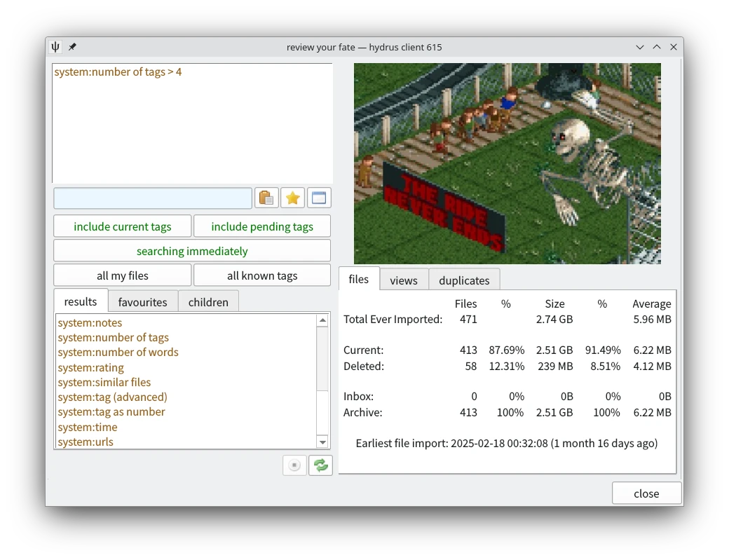The width and height of the screenshot is (729, 560).
Task: Toggle the searching immediately button
Action: 192,251
